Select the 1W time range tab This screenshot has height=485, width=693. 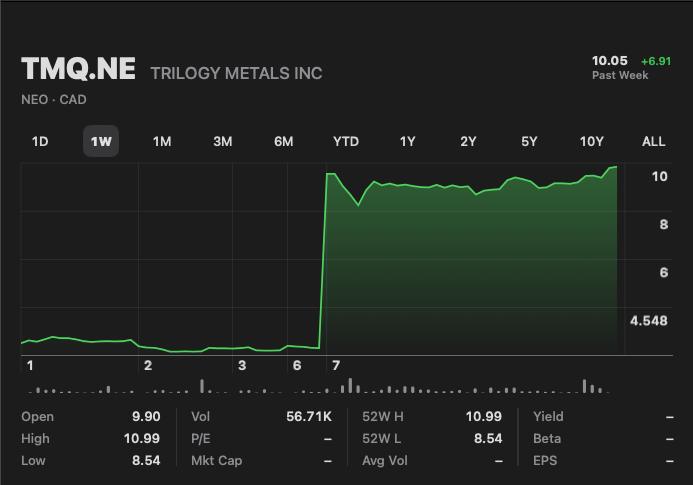click(101, 141)
